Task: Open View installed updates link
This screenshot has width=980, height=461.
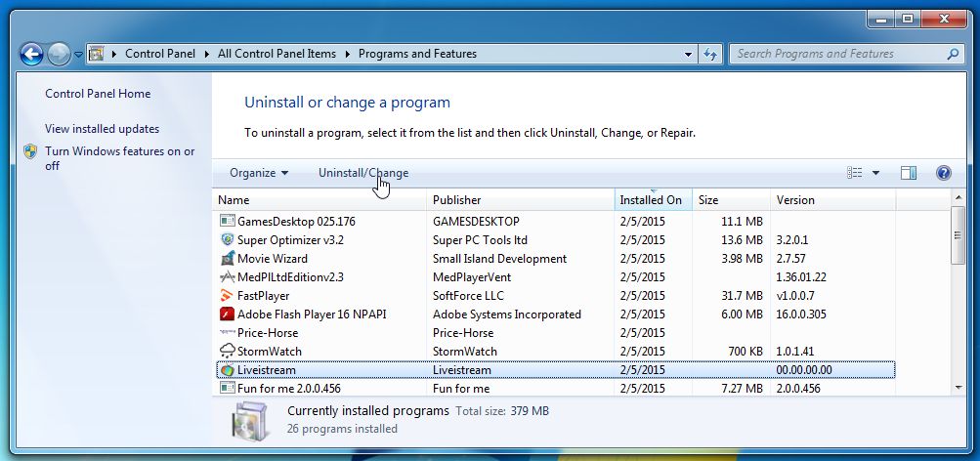Action: 102,129
